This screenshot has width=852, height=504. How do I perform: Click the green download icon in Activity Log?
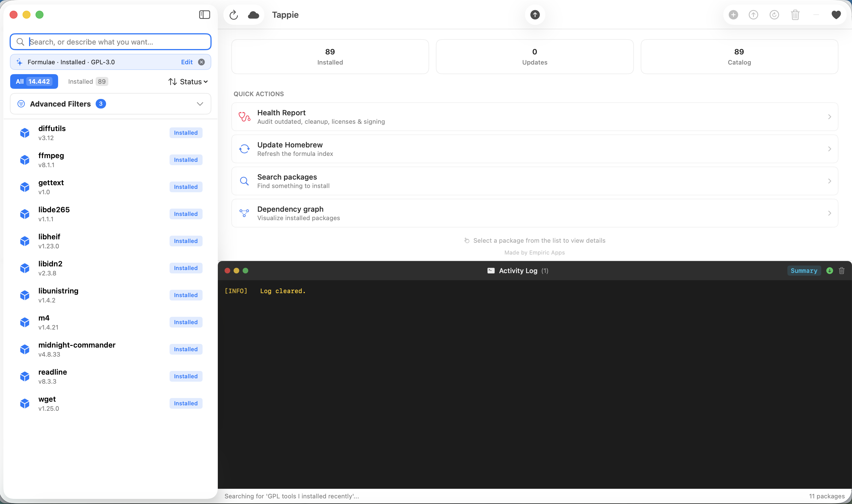829,271
